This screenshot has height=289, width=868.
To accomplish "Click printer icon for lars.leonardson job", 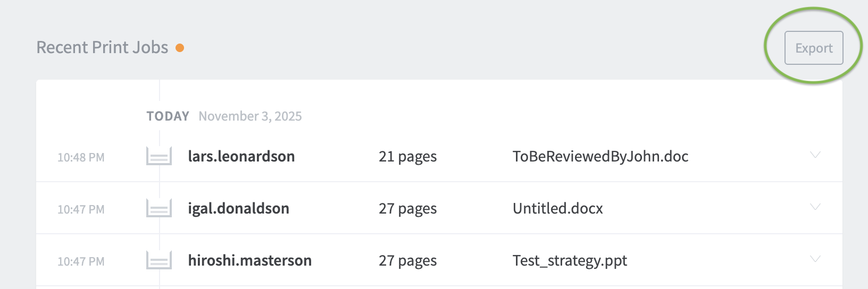I will 159,156.
